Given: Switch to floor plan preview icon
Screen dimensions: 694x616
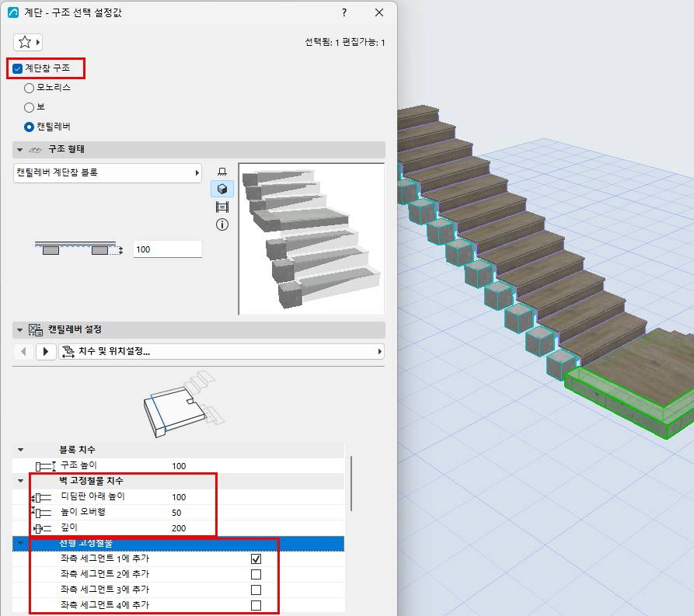Looking at the screenshot, I should 222,171.
